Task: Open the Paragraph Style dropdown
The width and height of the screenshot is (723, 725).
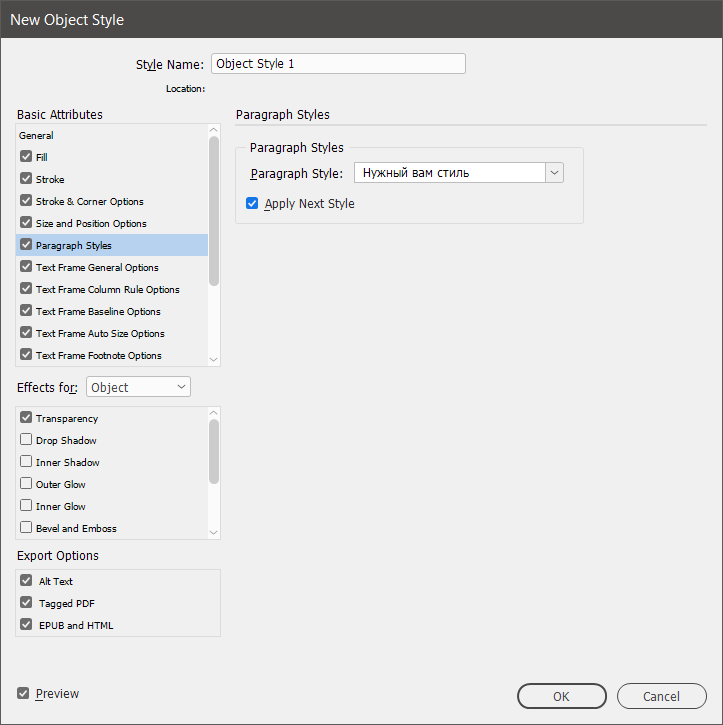Action: (x=554, y=173)
